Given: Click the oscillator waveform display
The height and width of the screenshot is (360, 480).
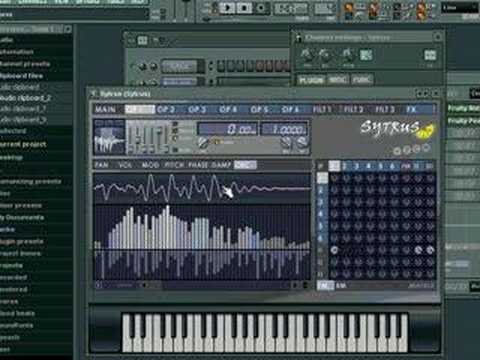Looking at the screenshot, I should coord(202,189).
